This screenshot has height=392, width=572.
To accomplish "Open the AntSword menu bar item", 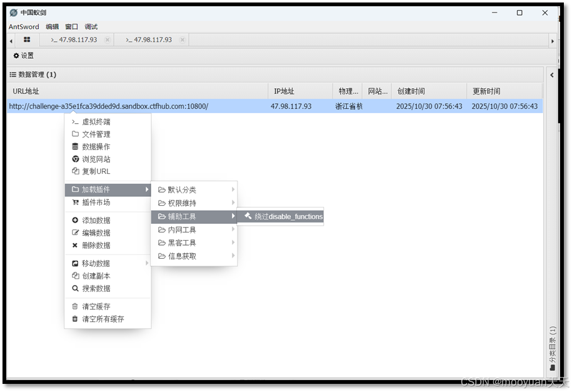I will click(x=24, y=27).
